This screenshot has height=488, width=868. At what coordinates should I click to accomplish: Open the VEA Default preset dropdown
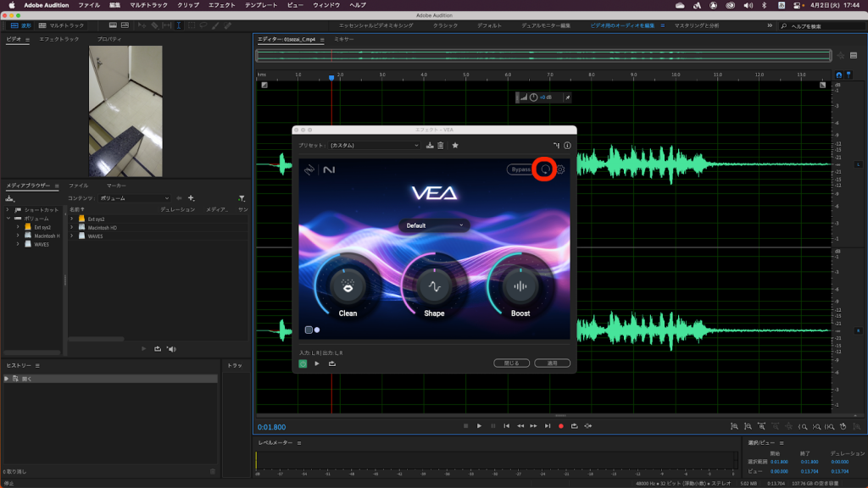[434, 225]
